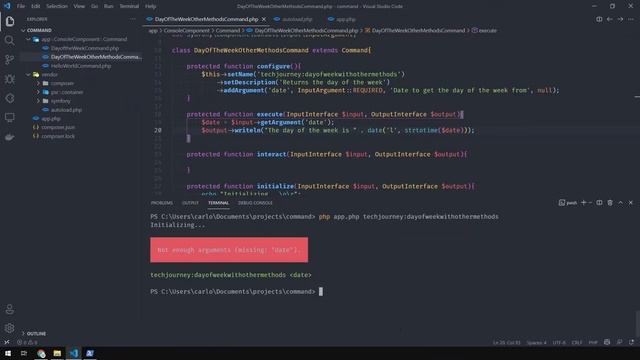Screen dimensions: 640x360
Task: Maximize the terminal panel with the chevron
Action: pos(620,202)
